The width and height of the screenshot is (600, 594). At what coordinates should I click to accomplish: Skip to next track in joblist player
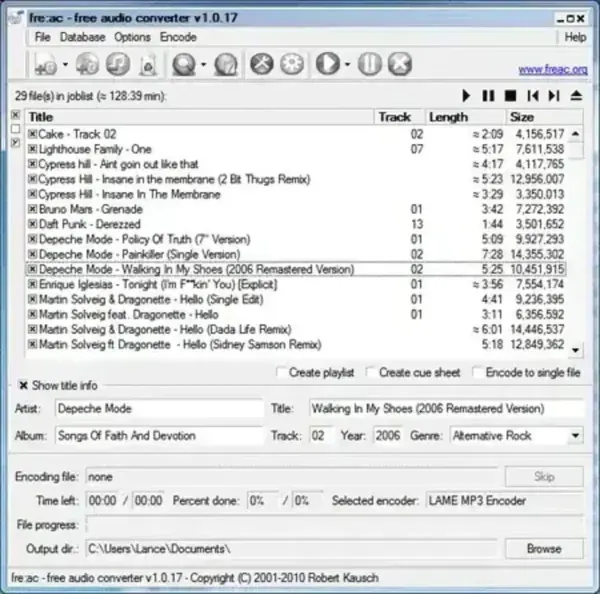click(x=554, y=96)
